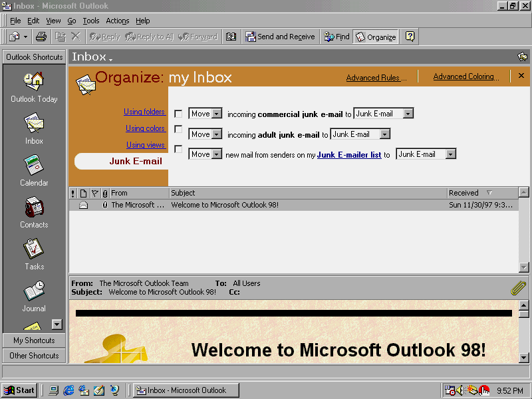Open the Journal shortcut
532x399 pixels.
[34, 291]
